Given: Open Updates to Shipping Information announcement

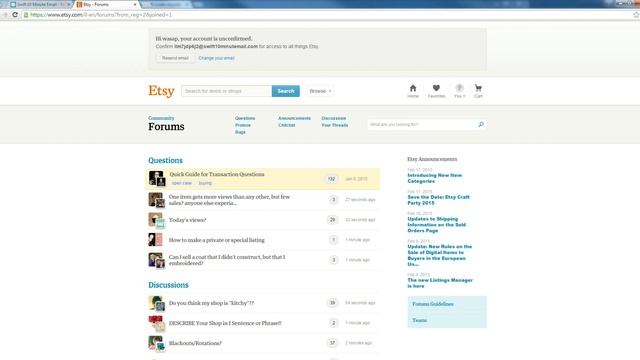Looking at the screenshot, I should tap(436, 225).
